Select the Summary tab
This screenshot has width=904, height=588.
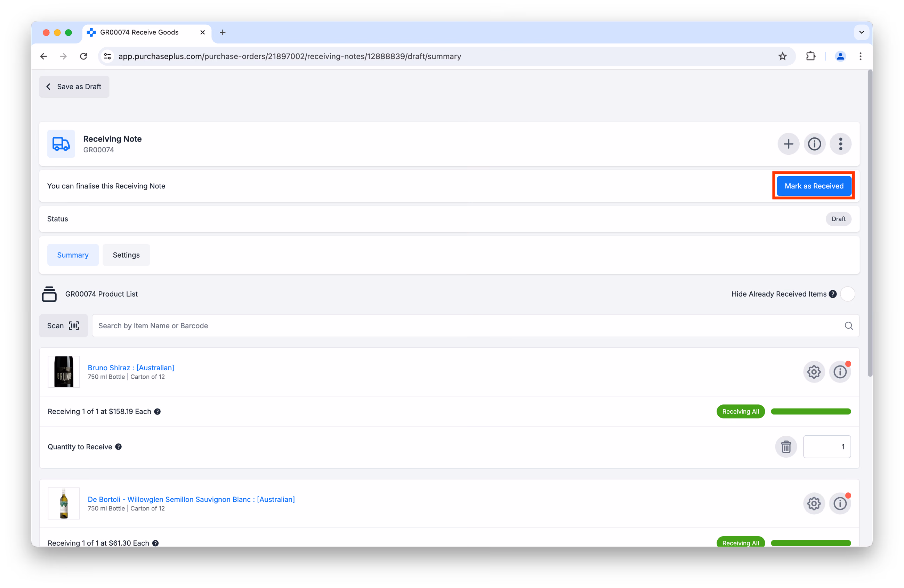click(73, 255)
